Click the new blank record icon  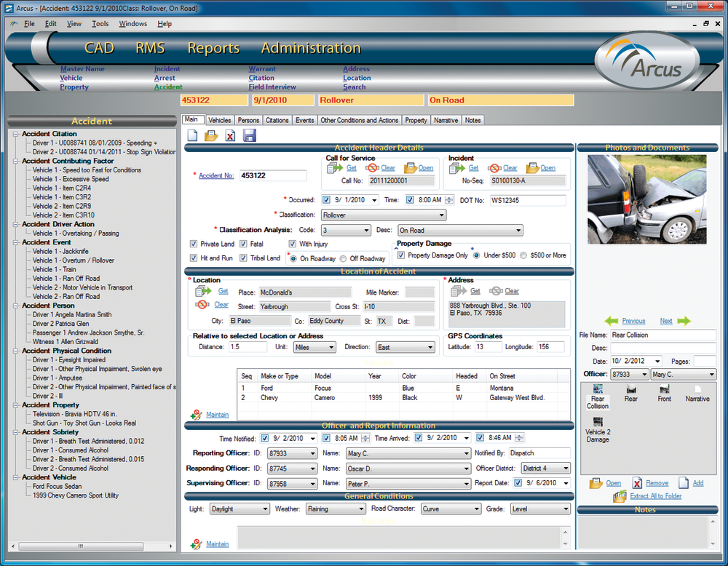(193, 135)
